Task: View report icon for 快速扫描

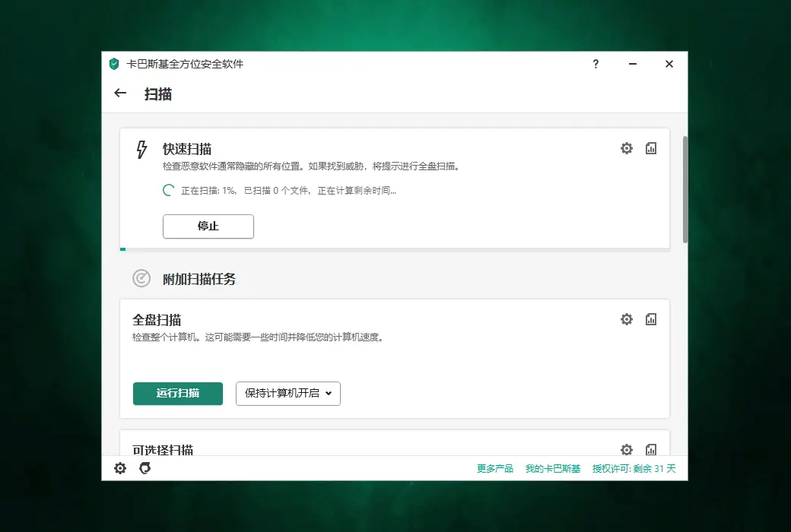Action: coord(651,148)
